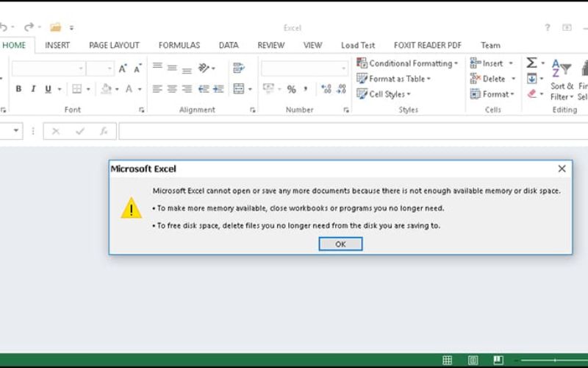588x368 pixels.
Task: Open the Load Test tab
Action: pyautogui.click(x=358, y=46)
